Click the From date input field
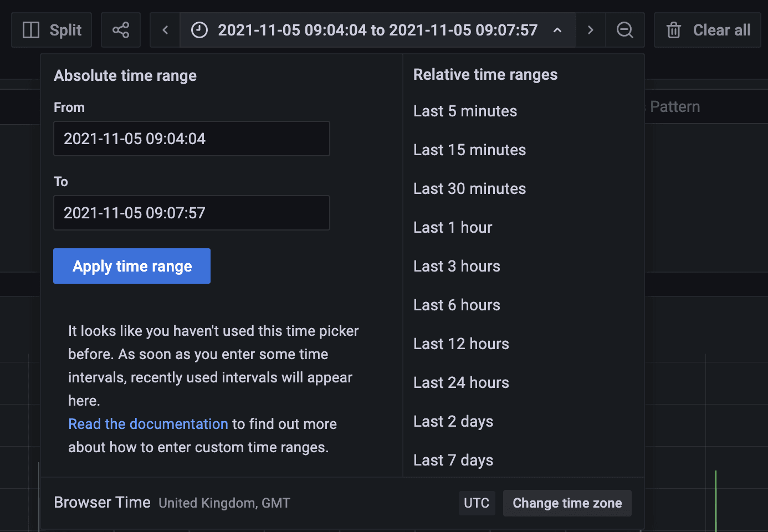768x532 pixels. 191,139
